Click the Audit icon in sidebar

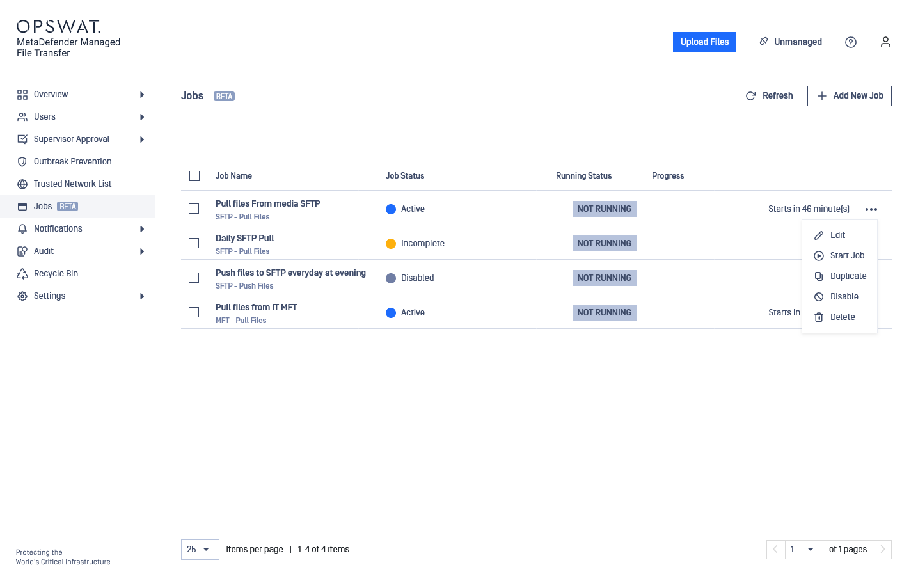22,251
